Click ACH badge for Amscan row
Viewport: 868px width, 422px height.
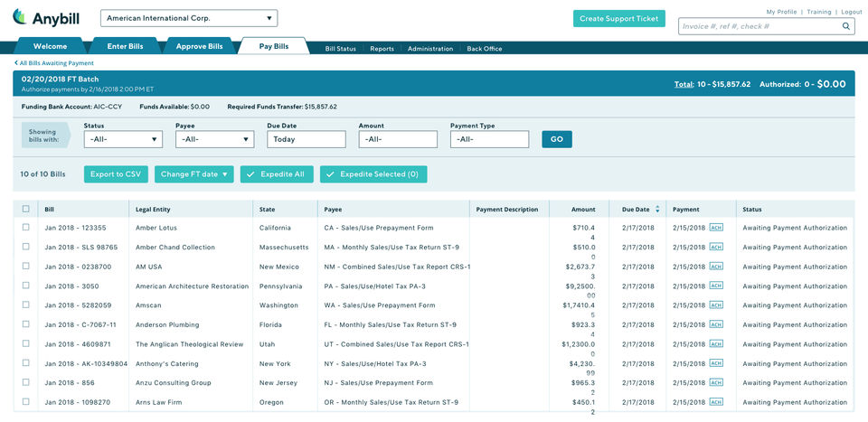716,305
